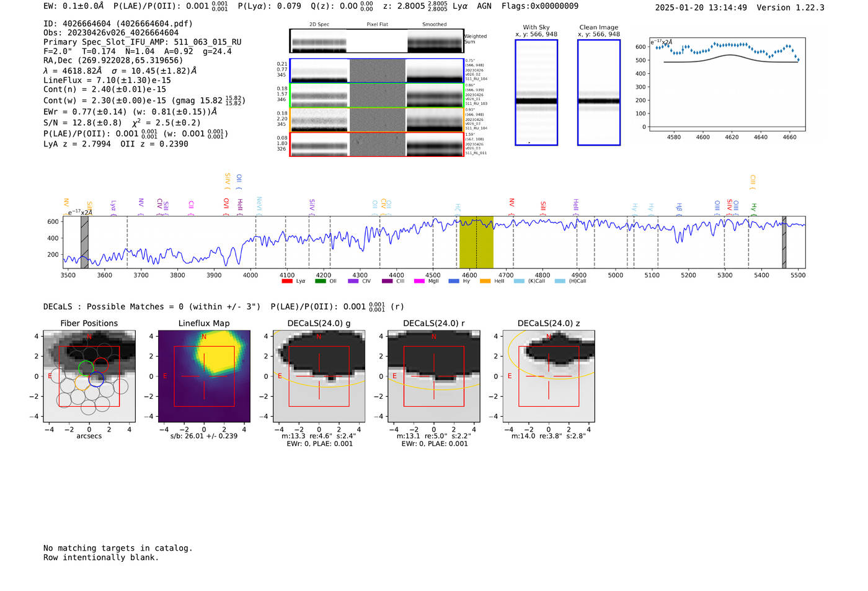Select the blue-bordered 2D spectrum row
The image size is (868, 591).
coord(377,71)
